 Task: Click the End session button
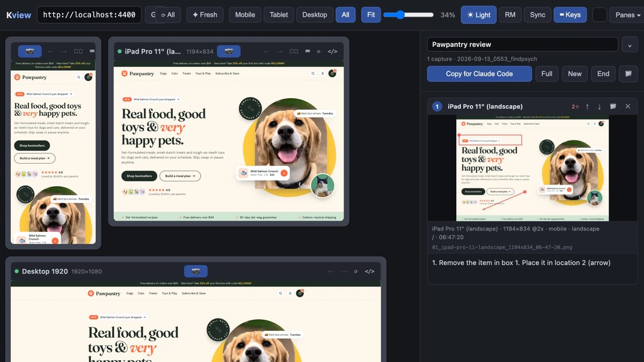[603, 73]
